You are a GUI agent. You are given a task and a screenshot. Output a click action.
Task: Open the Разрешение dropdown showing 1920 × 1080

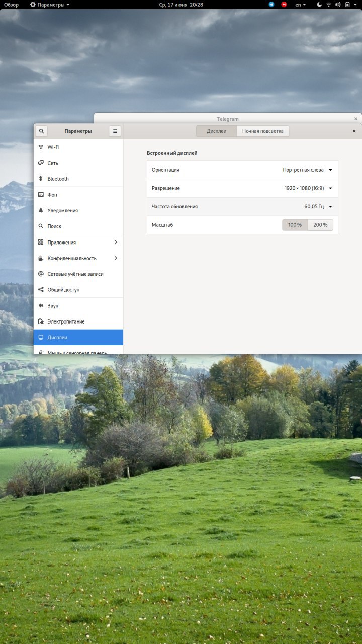(242, 188)
